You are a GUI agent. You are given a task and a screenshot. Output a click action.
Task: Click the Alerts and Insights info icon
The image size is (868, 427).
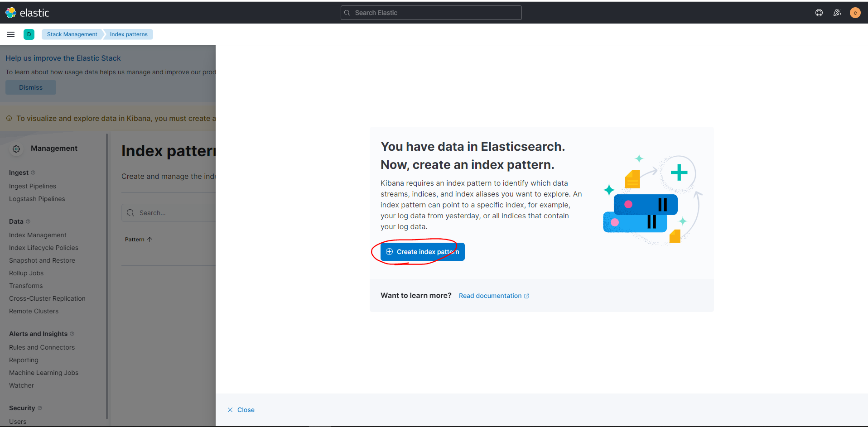click(72, 334)
